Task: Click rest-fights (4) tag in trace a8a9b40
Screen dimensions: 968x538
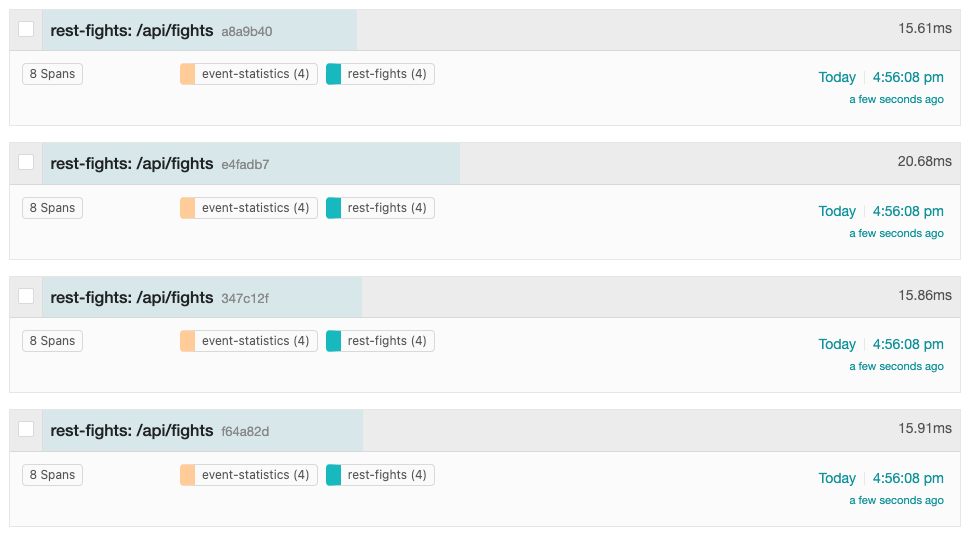Action: 387,74
